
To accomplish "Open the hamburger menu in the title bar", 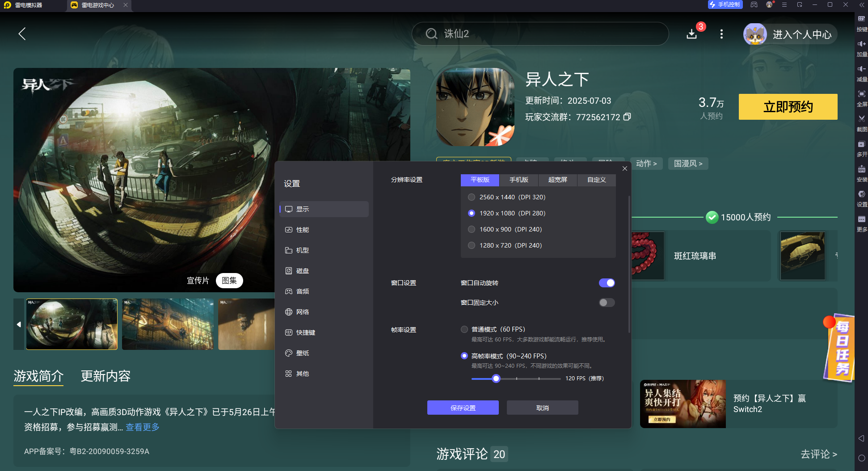I will pos(784,4).
